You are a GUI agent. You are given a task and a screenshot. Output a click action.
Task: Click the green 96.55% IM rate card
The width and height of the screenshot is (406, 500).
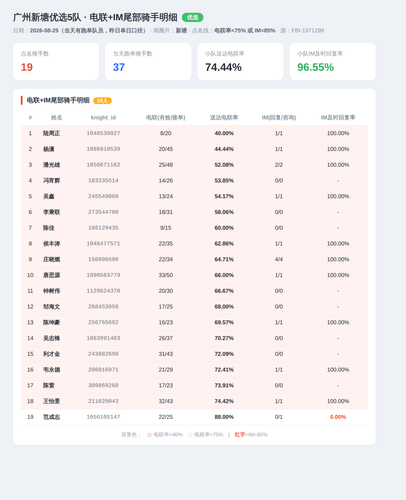332,61
